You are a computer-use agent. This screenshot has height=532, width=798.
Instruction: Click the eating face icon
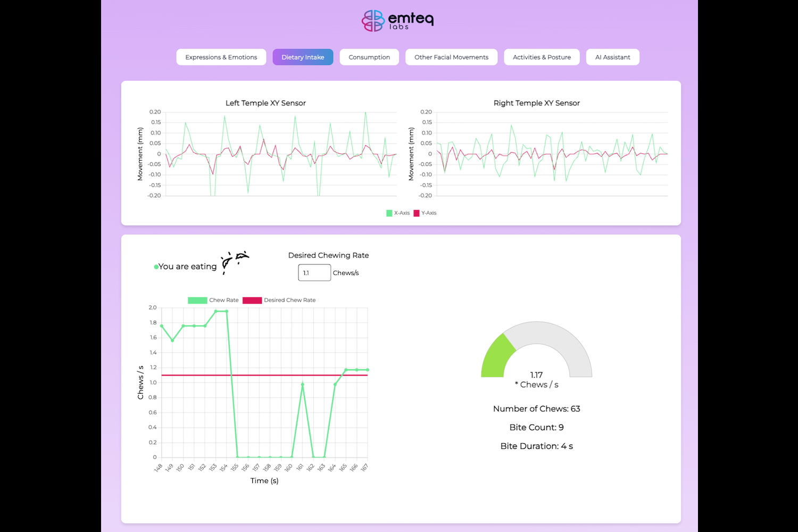[x=235, y=261]
